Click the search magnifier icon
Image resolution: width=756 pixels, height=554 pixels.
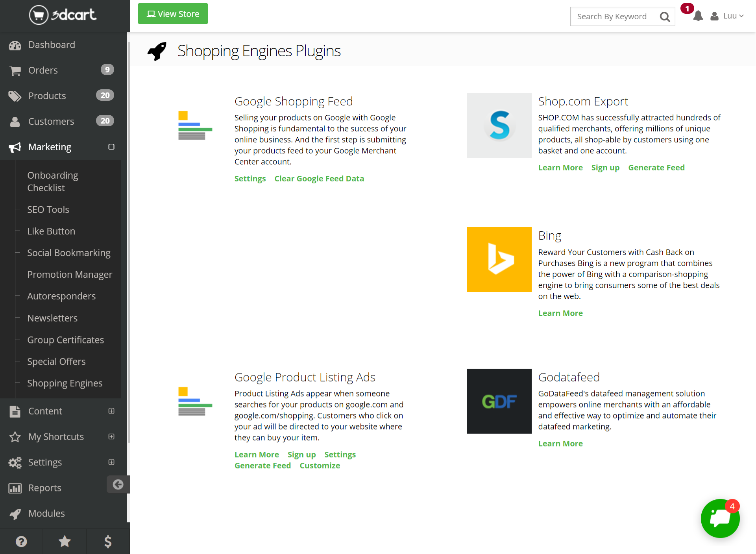(665, 17)
